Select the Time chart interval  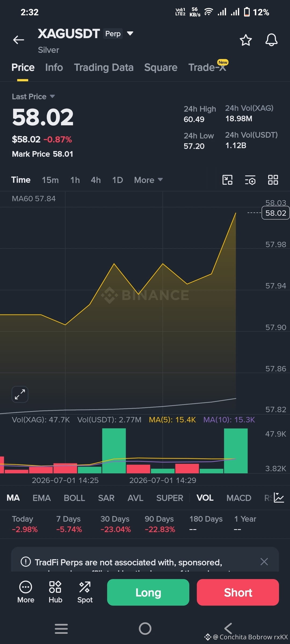(x=21, y=180)
